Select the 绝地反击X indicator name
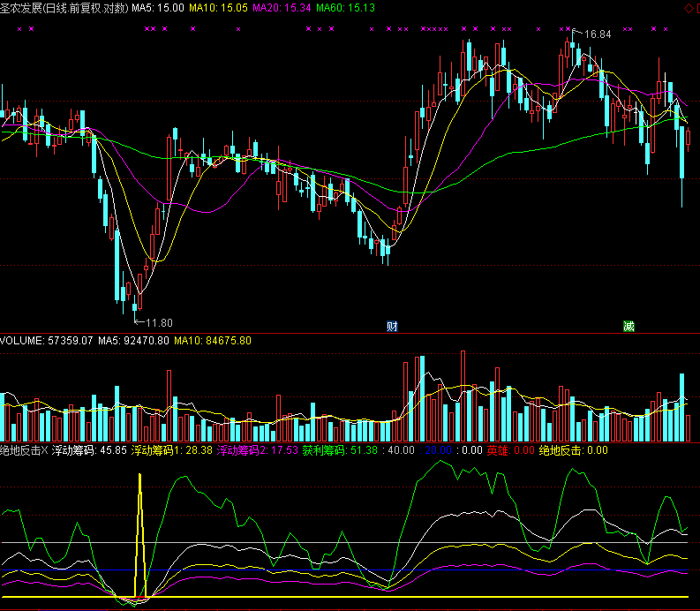The image size is (700, 611). (25, 449)
